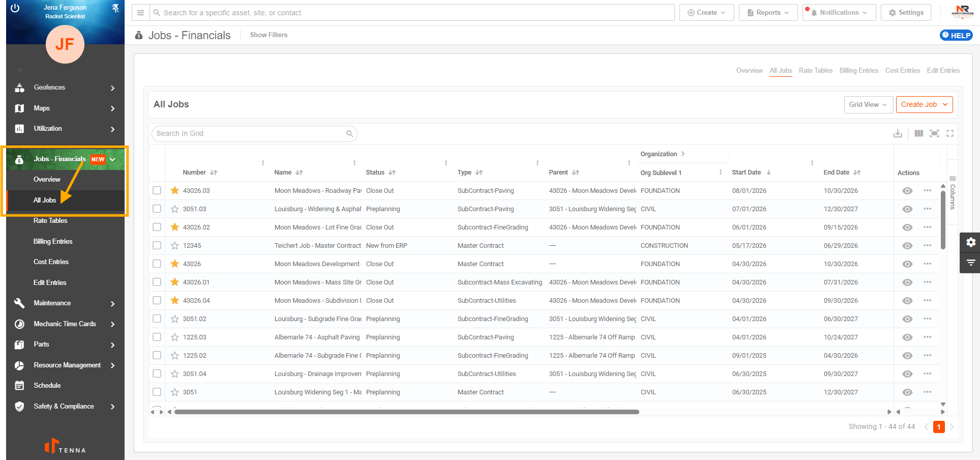Focus the global asset search field
The image size is (980, 460).
[x=412, y=13]
